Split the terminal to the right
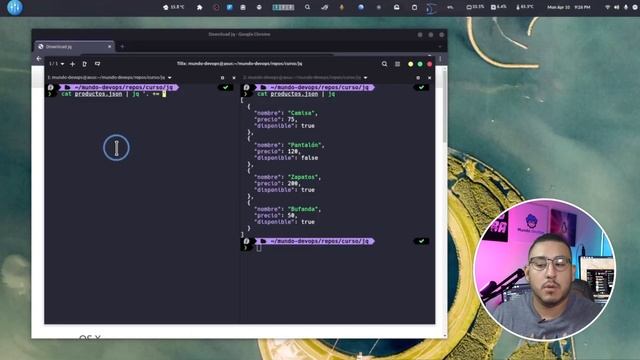 (84, 64)
